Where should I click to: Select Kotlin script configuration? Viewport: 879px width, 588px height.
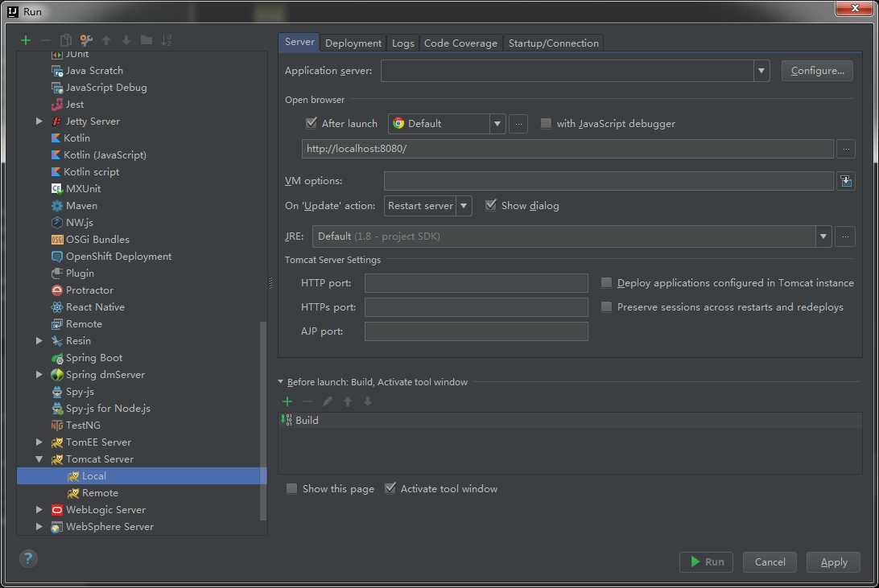click(x=92, y=172)
